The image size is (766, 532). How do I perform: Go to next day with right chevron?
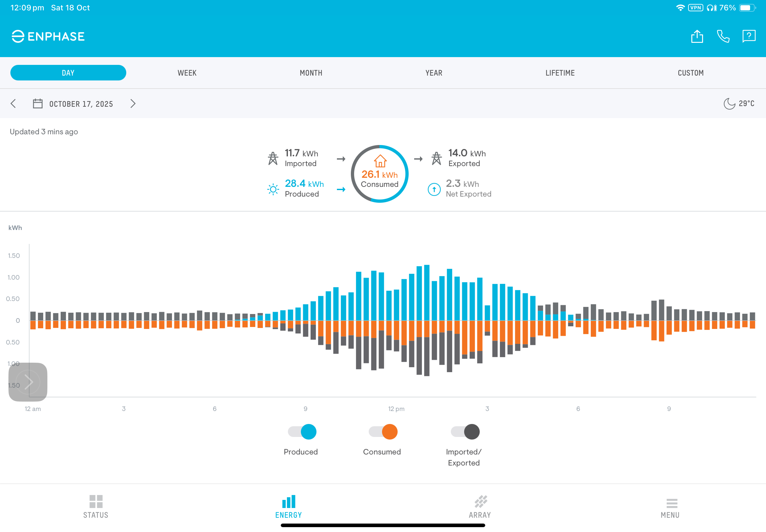[x=133, y=104]
